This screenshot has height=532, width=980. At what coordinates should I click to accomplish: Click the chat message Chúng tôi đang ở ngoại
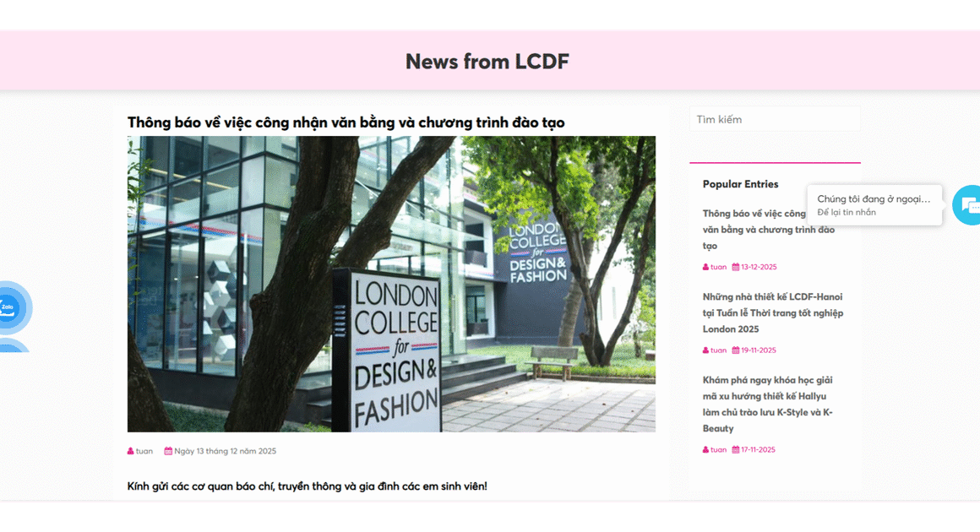click(874, 198)
